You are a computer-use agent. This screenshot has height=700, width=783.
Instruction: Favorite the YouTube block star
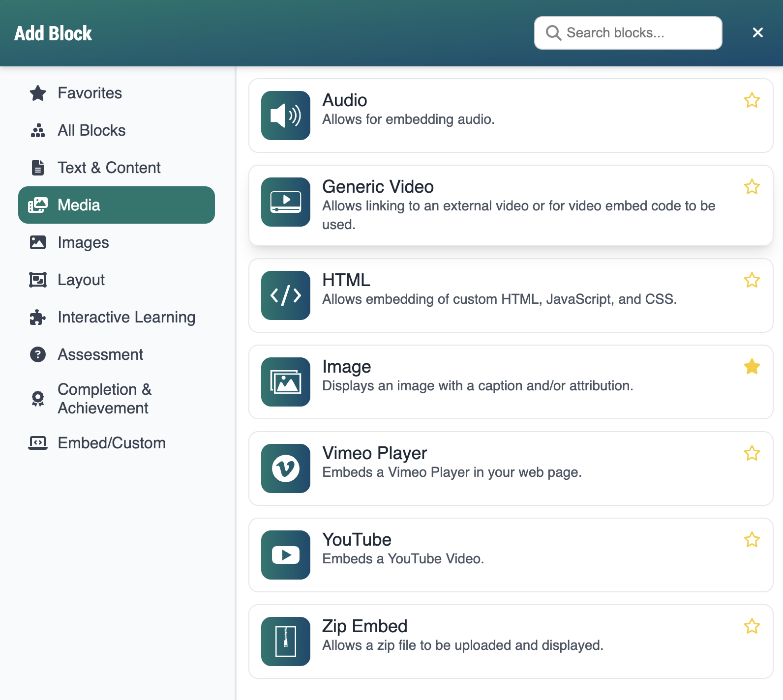pyautogui.click(x=752, y=540)
